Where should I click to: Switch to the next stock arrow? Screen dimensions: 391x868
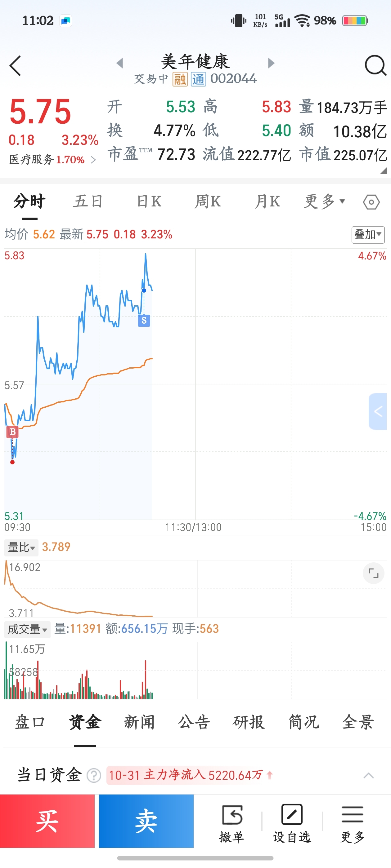point(271,63)
